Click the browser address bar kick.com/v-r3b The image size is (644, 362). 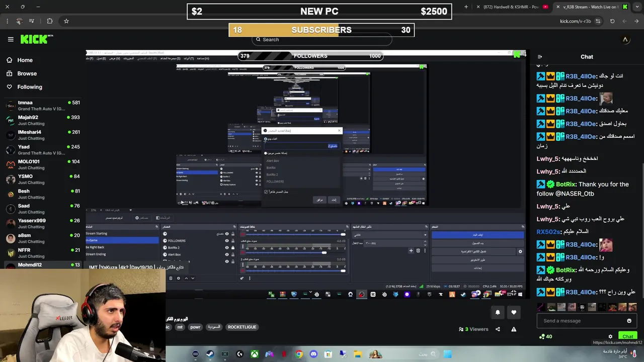click(576, 21)
